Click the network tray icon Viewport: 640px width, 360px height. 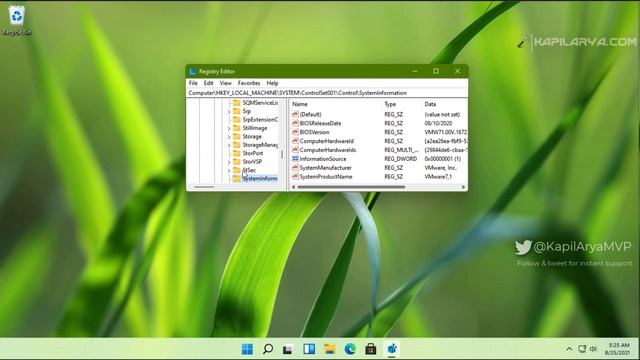pyautogui.click(x=582, y=349)
